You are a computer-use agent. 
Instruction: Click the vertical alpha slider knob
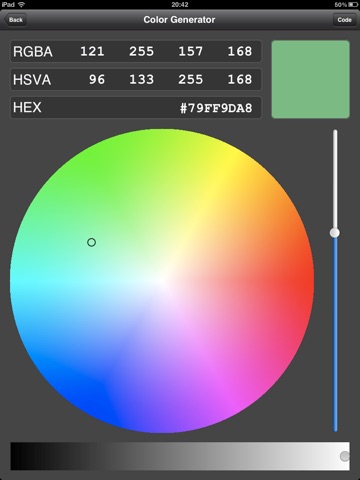335,233
